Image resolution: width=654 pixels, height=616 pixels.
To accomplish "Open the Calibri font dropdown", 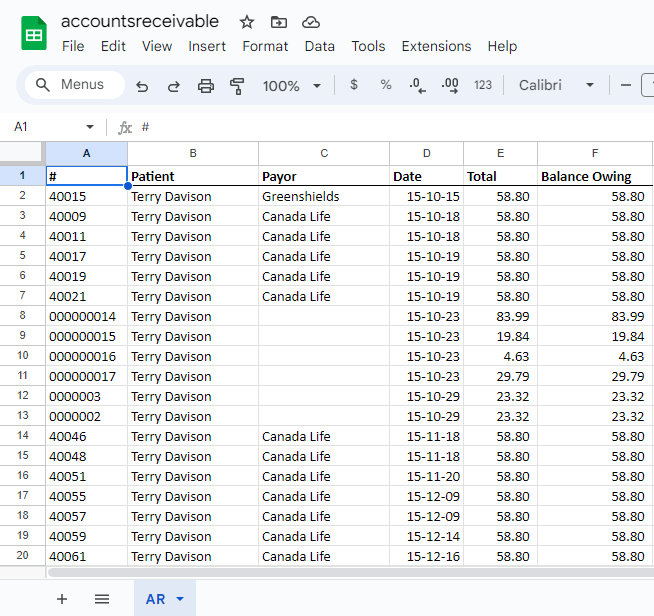I will (556, 85).
